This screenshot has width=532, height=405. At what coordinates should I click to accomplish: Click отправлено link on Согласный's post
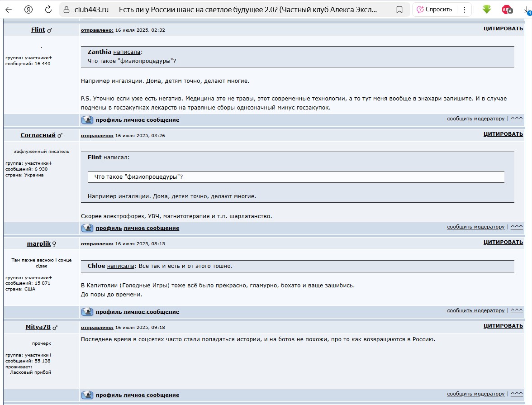[97, 135]
